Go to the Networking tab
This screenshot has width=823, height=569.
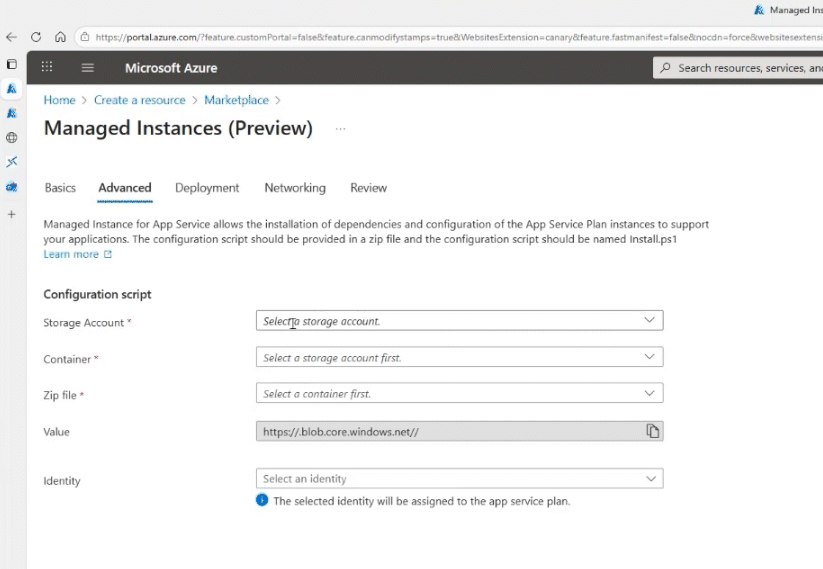tap(295, 188)
